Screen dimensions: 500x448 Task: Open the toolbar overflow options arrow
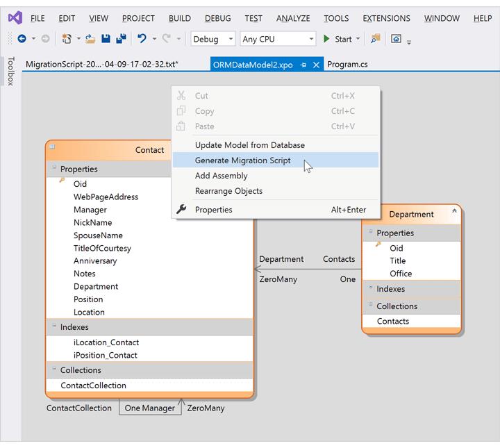[x=409, y=42]
